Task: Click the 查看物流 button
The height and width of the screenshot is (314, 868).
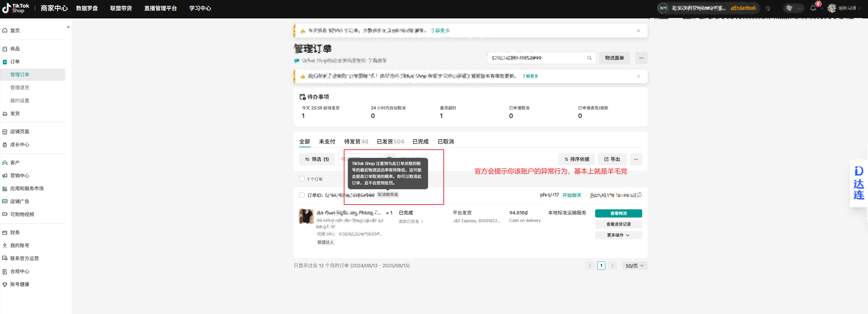Action: [619, 213]
